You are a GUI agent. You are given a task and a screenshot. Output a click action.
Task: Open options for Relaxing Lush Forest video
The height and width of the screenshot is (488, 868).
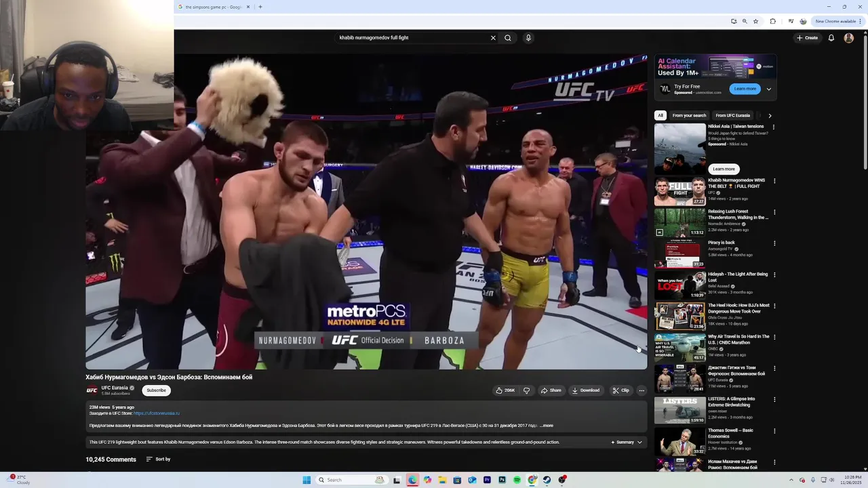(774, 212)
